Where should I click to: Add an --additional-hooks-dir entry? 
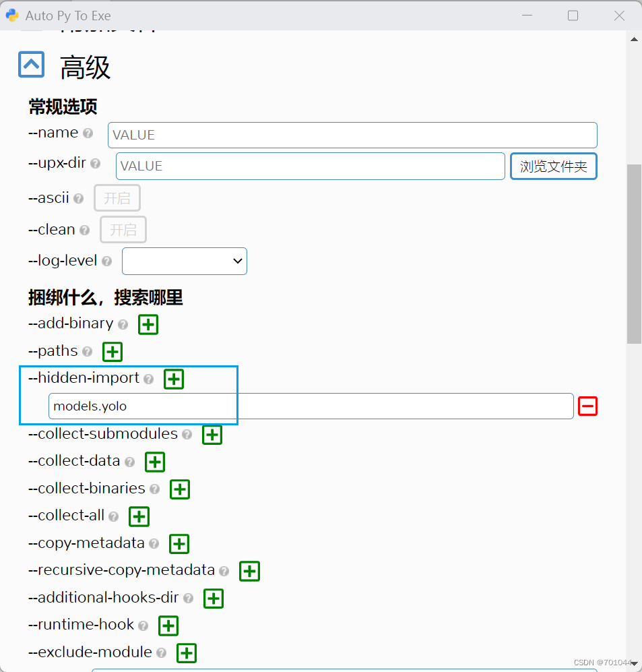pyautogui.click(x=214, y=599)
